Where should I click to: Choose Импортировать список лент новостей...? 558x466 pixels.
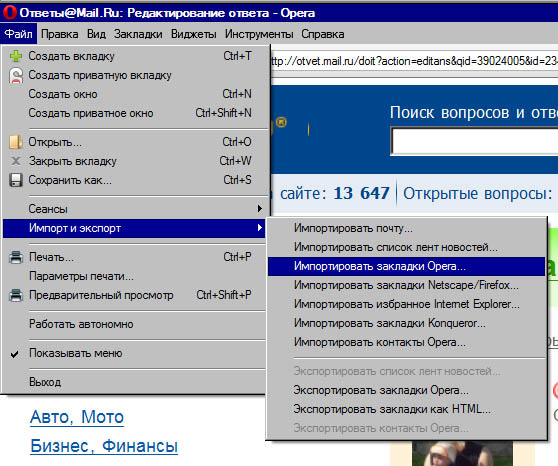click(406, 247)
